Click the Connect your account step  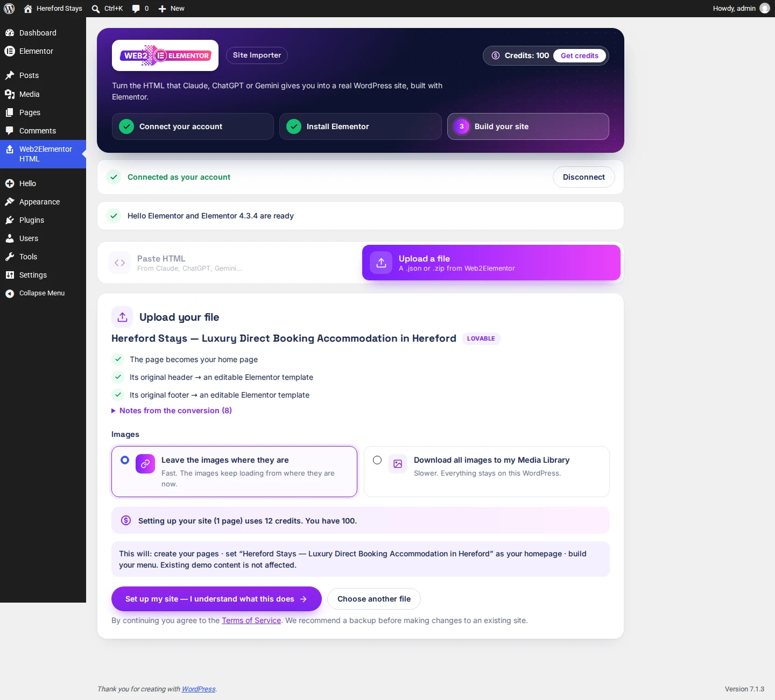tap(193, 126)
